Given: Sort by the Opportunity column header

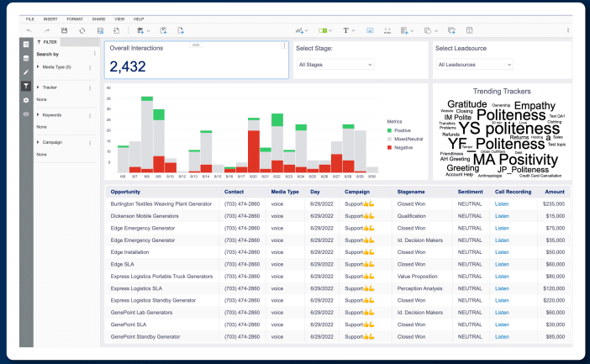Looking at the screenshot, I should pos(125,192).
